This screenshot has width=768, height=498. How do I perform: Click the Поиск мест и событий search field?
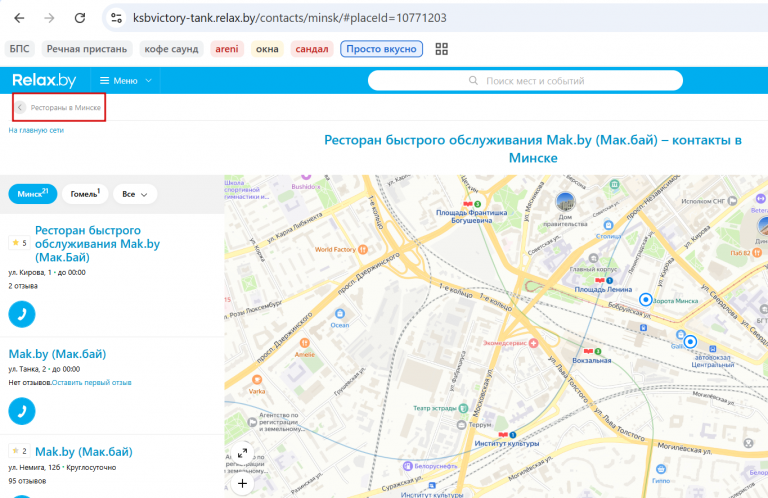(x=525, y=81)
